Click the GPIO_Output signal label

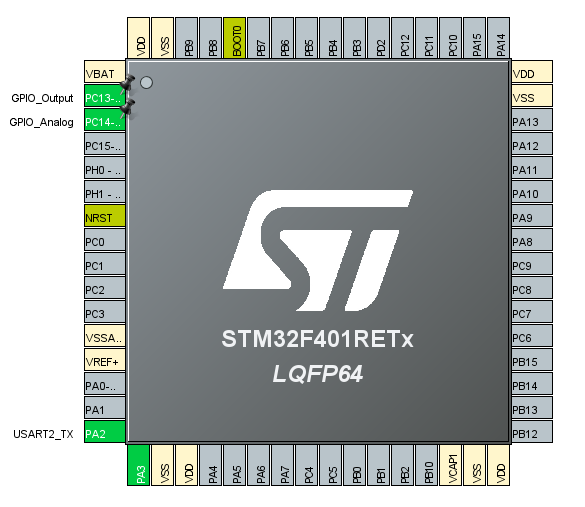click(42, 98)
